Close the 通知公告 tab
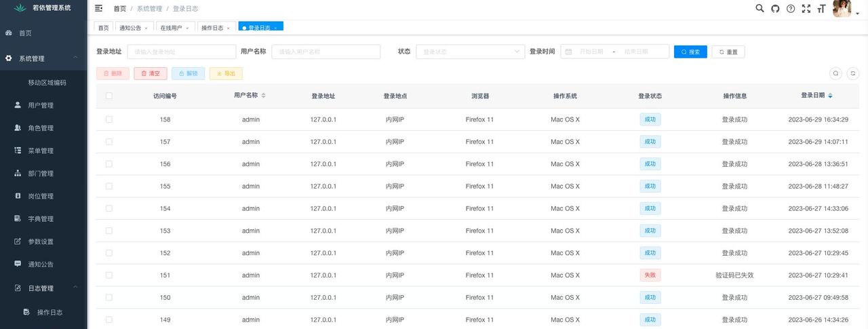 (146, 28)
